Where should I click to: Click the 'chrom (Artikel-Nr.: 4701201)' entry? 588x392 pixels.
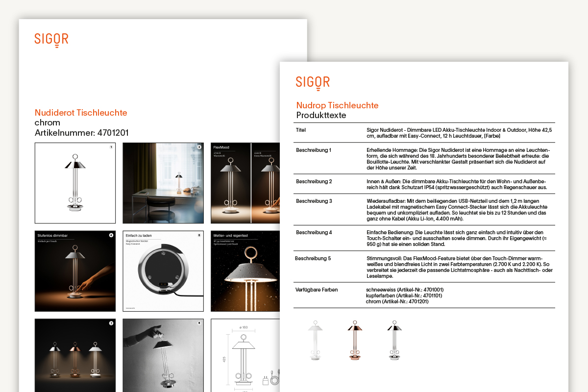tap(397, 301)
